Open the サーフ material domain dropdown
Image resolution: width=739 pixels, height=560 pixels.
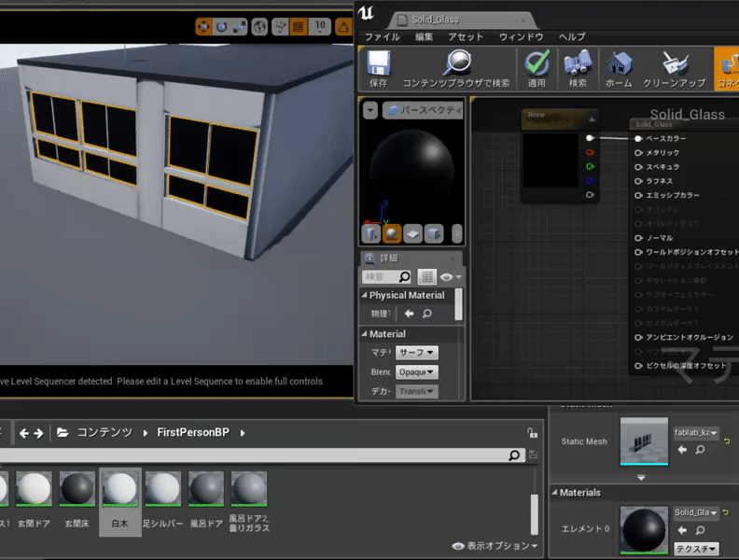[x=416, y=353]
